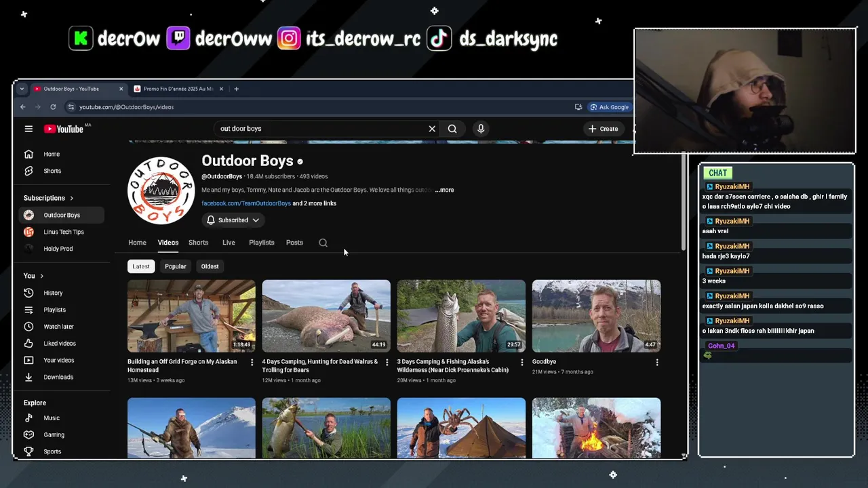868x488 pixels.
Task: Switch to the Live tab
Action: (229, 243)
